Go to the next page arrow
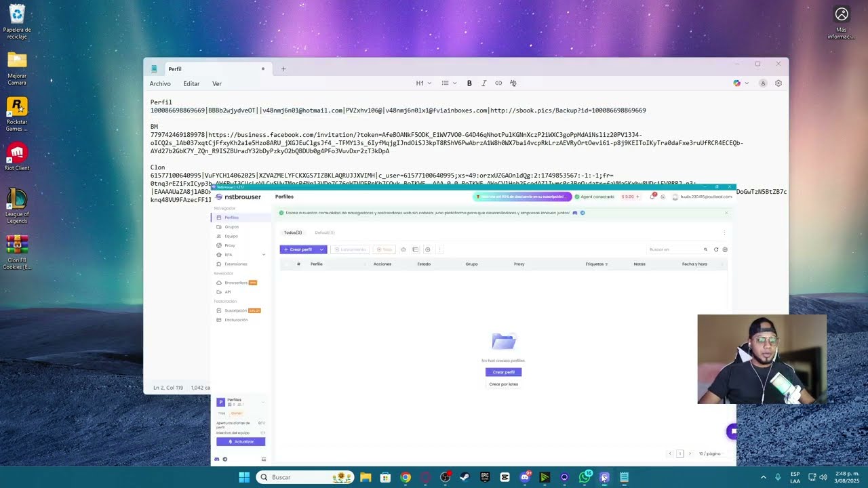This screenshot has width=868, height=488. coord(690,453)
